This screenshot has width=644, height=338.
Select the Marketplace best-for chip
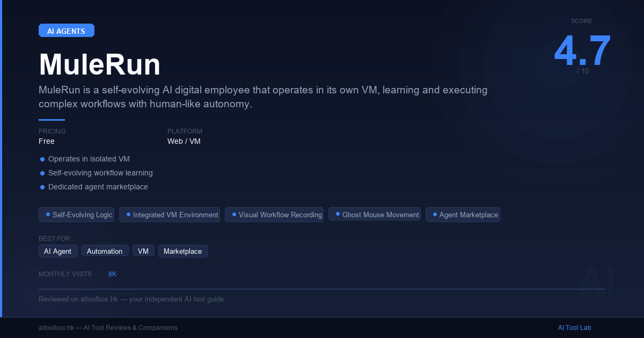point(183,251)
